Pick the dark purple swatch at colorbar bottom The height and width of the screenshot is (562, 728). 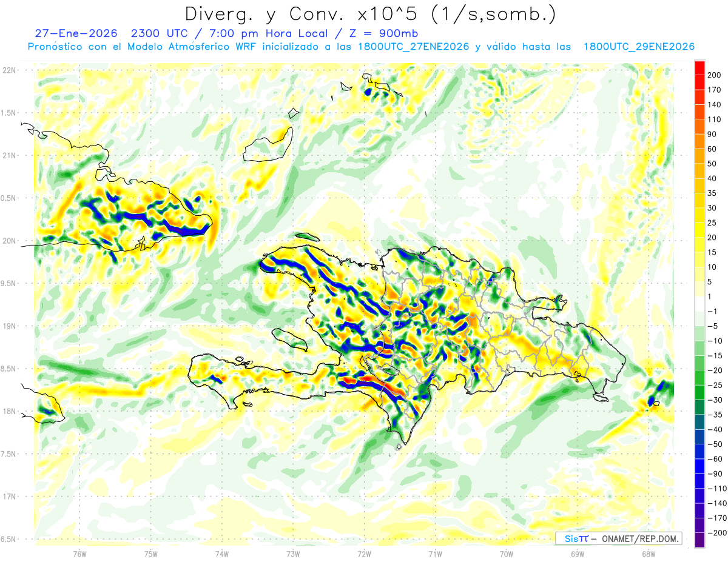699,540
